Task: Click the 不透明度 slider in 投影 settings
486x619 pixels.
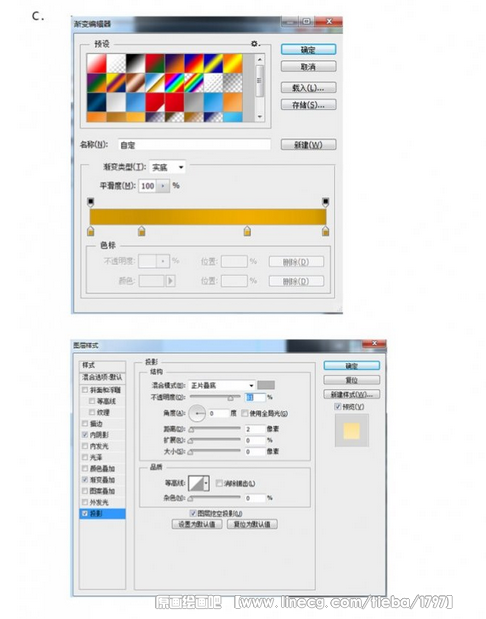Action: pyautogui.click(x=215, y=398)
